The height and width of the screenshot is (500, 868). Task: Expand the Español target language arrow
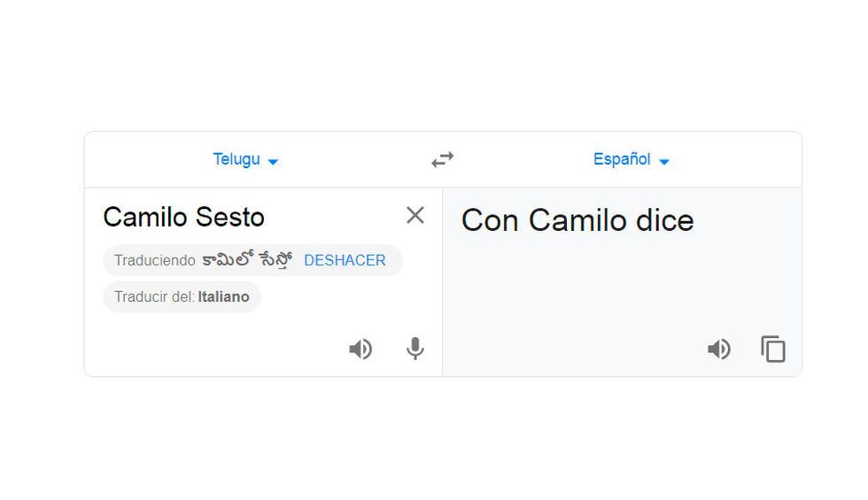click(x=664, y=162)
